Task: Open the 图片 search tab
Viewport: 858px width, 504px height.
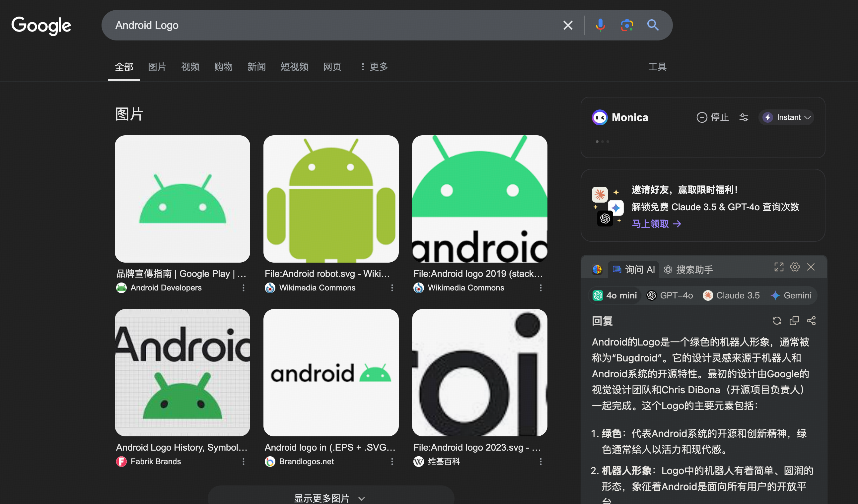Action: click(x=157, y=67)
